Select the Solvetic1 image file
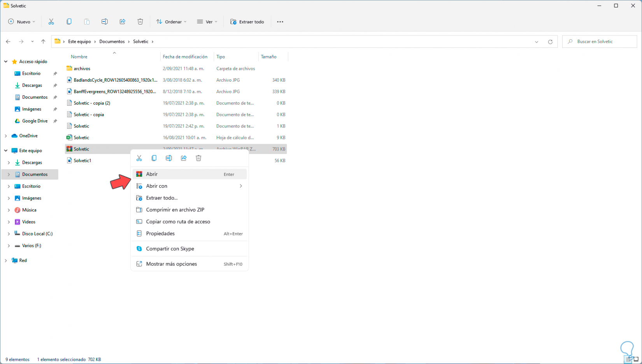Screen dimensions: 642x364 [x=176, y=161]
